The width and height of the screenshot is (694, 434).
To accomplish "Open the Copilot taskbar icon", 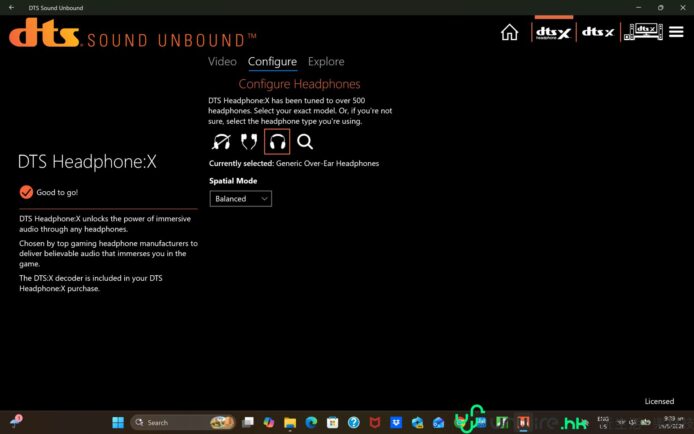I will (x=269, y=422).
